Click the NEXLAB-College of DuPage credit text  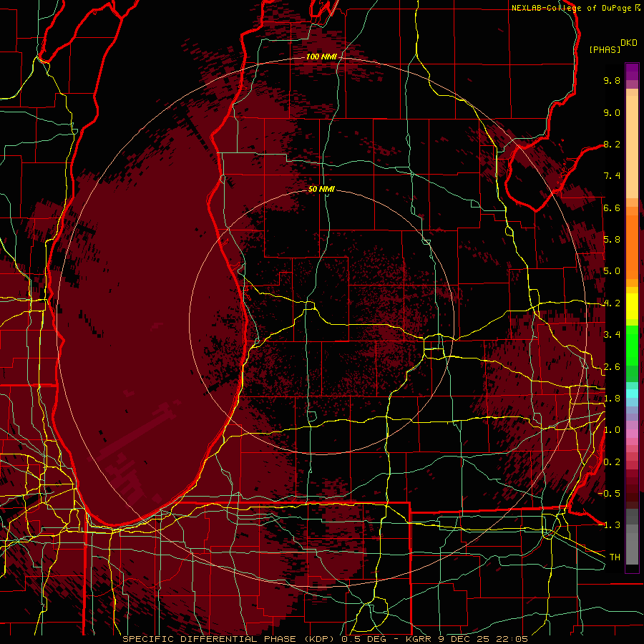[571, 8]
